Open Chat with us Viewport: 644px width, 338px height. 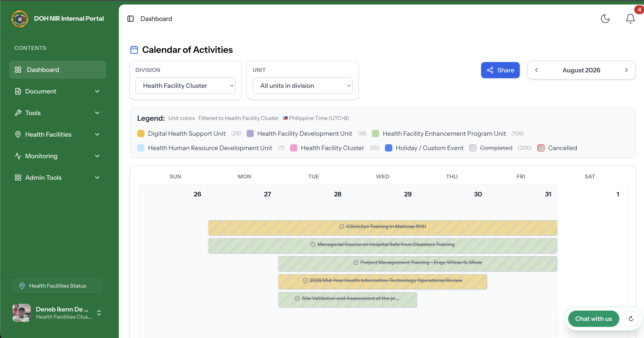coord(594,318)
